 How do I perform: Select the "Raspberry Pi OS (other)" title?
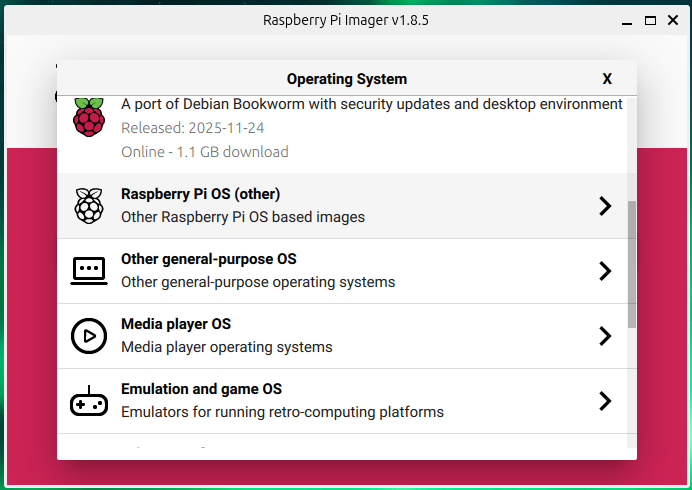click(x=200, y=194)
